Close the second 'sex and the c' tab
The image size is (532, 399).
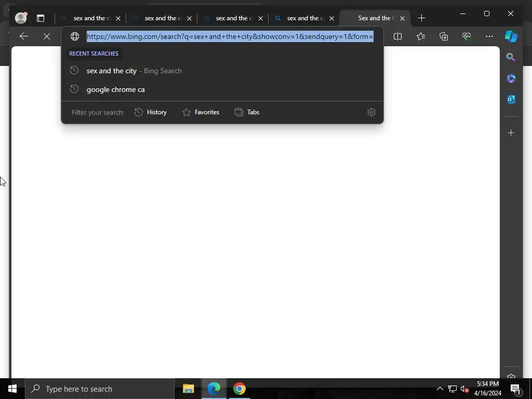point(189,19)
